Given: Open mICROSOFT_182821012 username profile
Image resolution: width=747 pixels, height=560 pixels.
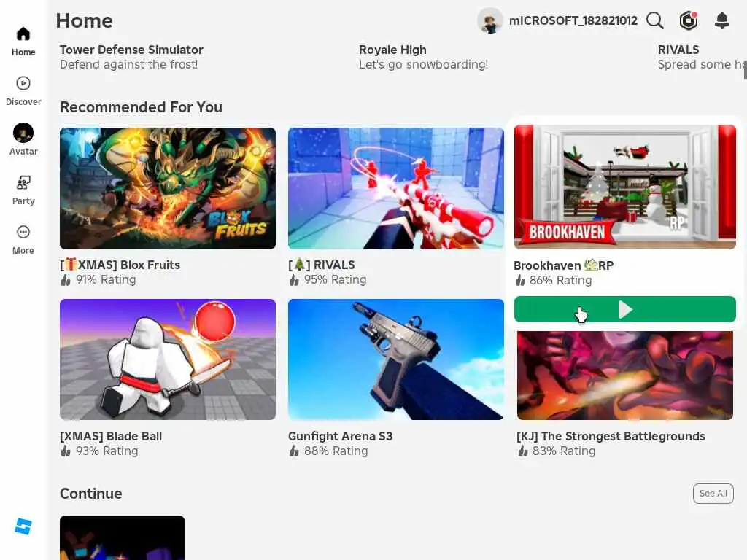Looking at the screenshot, I should point(573,20).
